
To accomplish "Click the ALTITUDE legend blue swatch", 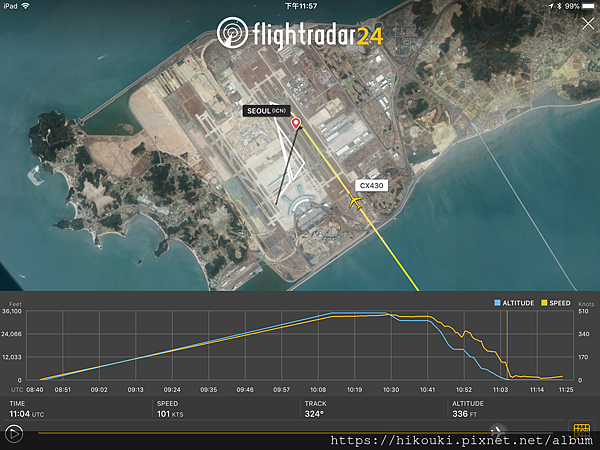I will click(497, 303).
